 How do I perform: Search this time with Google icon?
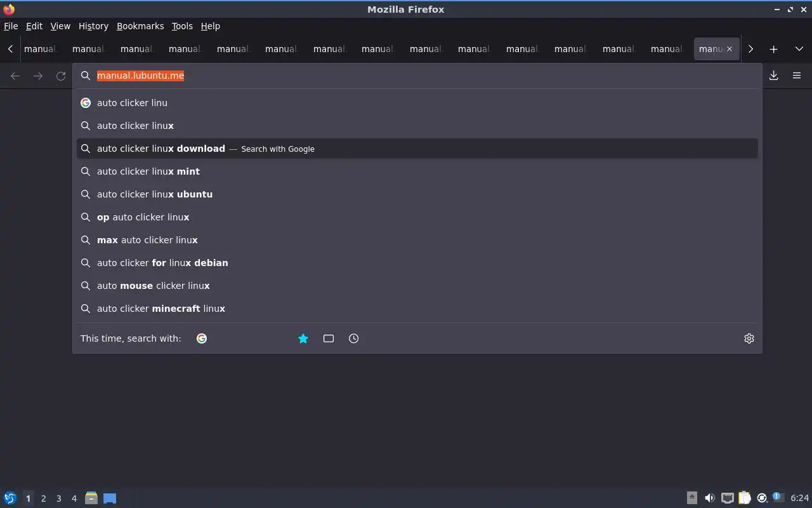(x=202, y=338)
